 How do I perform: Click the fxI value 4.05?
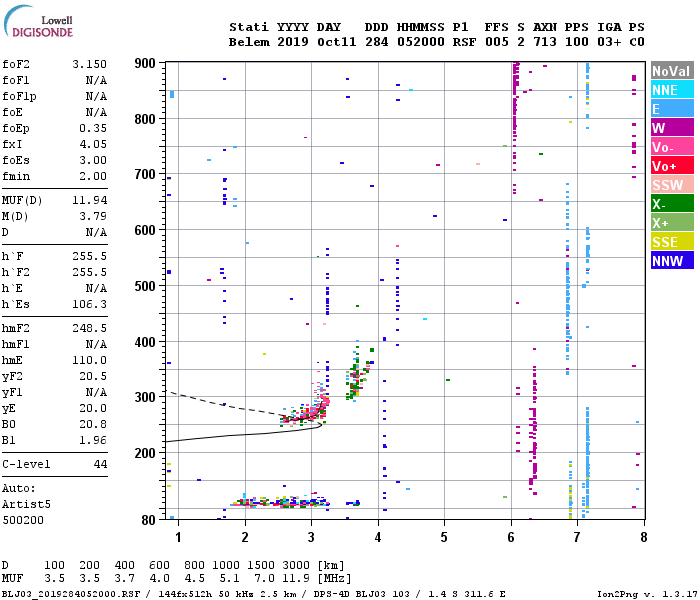coord(93,144)
